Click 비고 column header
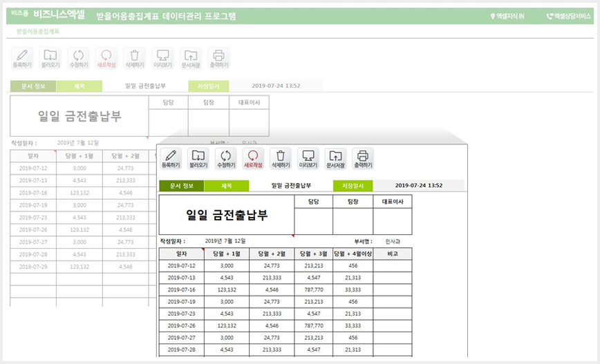 point(393,254)
